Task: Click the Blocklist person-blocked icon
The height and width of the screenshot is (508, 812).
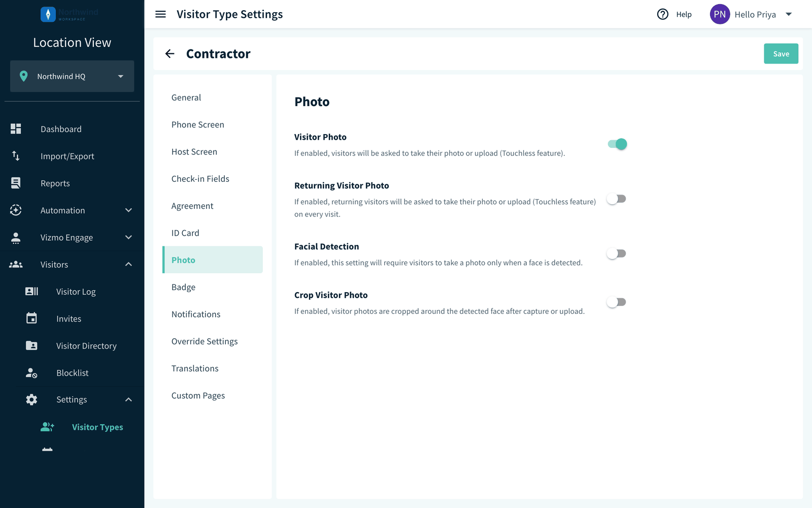Action: pos(31,373)
